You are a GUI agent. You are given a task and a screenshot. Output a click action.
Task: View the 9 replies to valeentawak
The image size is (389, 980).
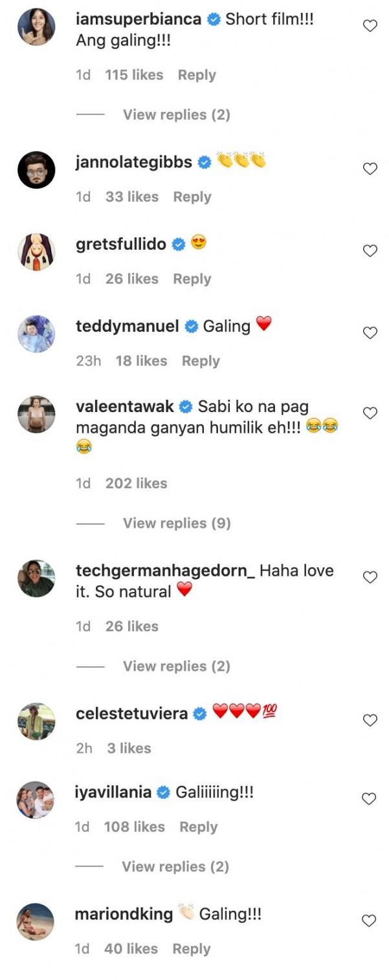pos(177,523)
